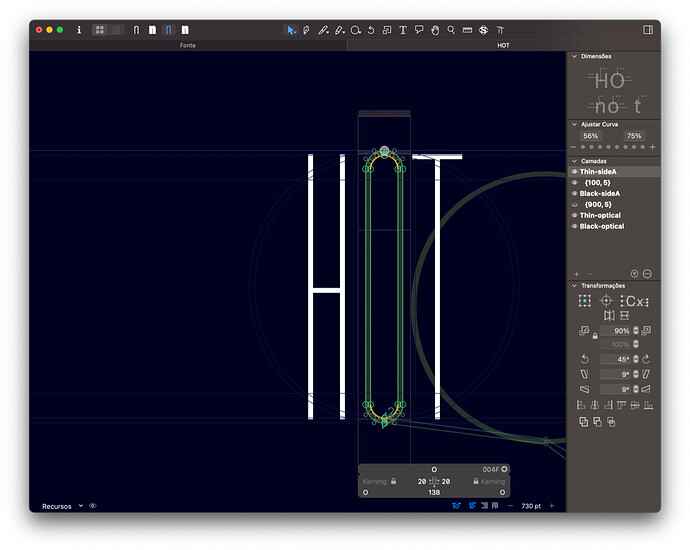Scale down using left scale button

584,331
